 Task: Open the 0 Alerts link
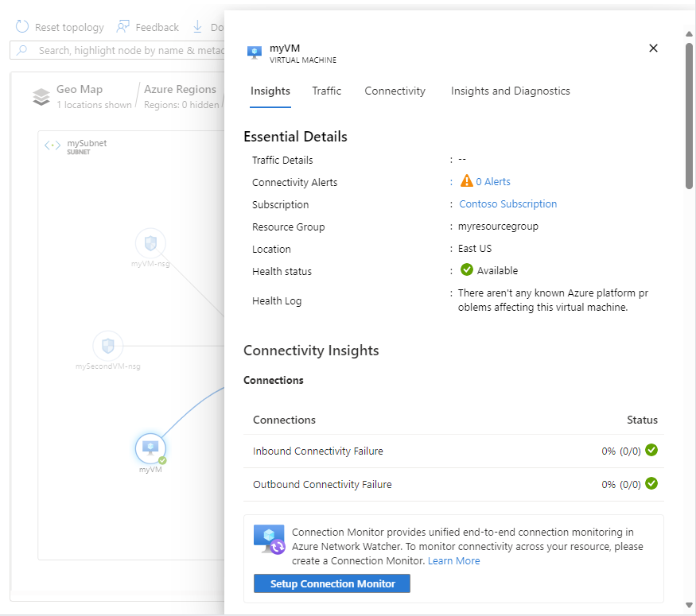[493, 182]
